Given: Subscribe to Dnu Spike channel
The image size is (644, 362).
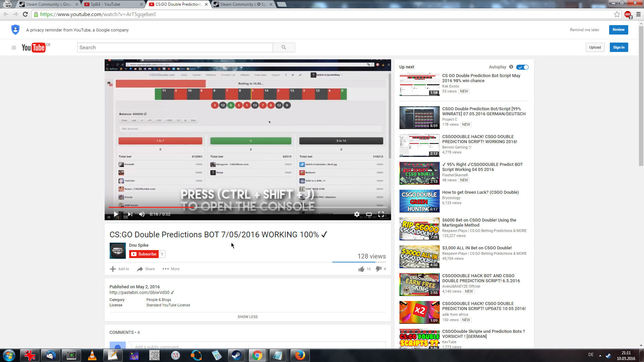Looking at the screenshot, I should [144, 254].
